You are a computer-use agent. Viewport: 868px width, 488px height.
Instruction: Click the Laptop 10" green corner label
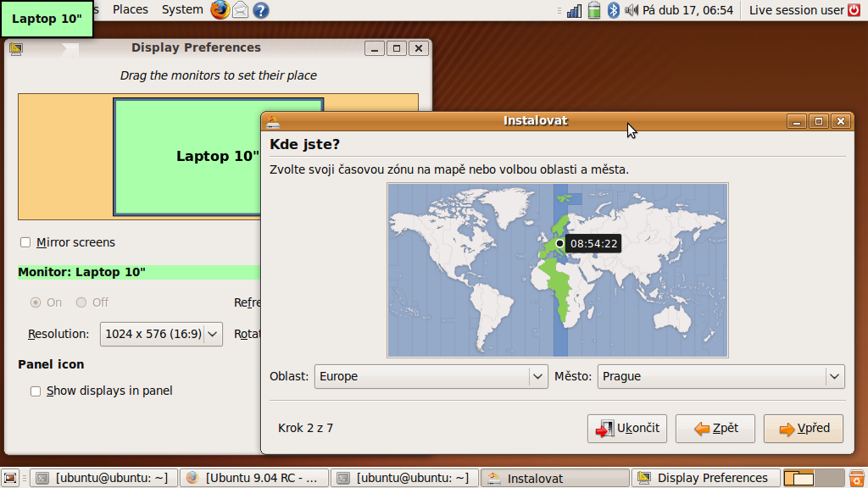point(47,19)
